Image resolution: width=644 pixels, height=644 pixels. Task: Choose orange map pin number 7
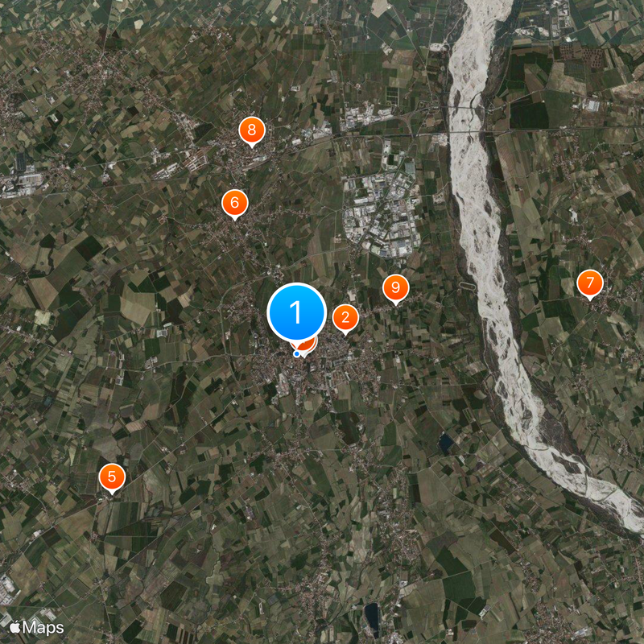coord(590,283)
